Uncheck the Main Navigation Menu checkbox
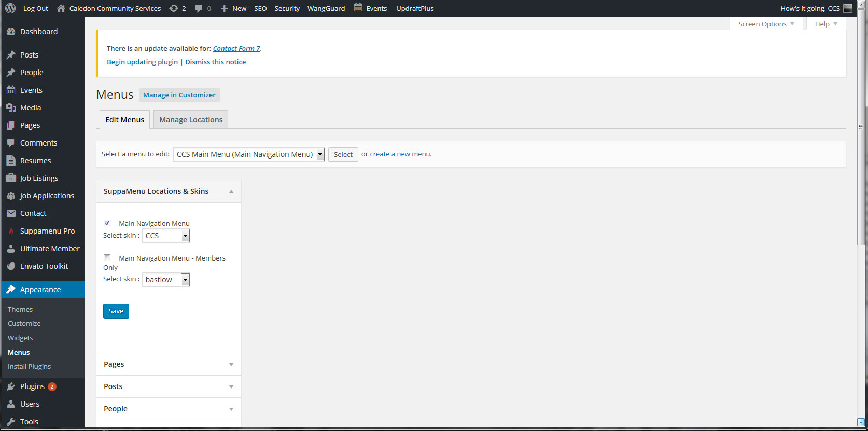This screenshot has height=431, width=868. pos(107,223)
